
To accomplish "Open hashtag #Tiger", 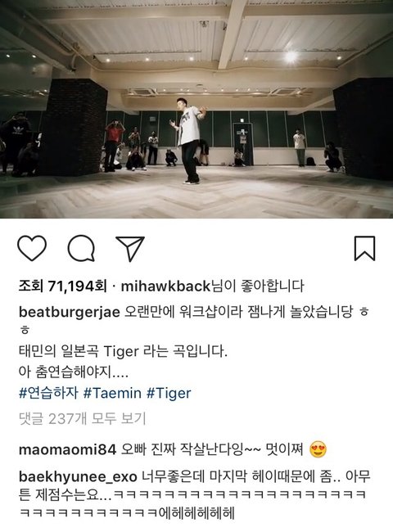I will (169, 393).
